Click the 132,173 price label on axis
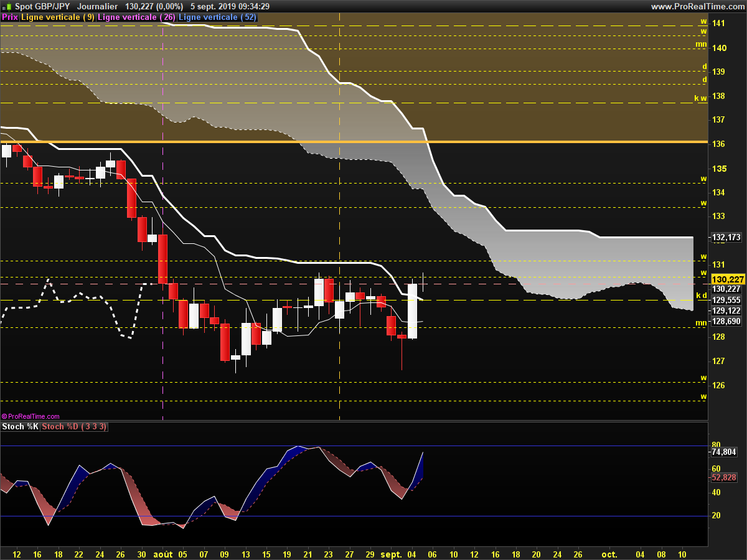 click(726, 238)
